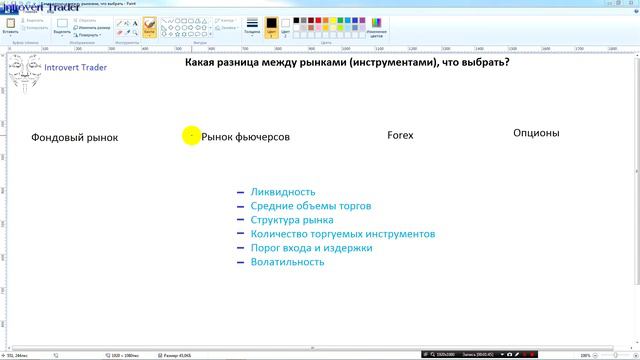Select the Fill with color bucket tool
Image resolution: width=640 pixels, height=360 pixels.
point(127,23)
